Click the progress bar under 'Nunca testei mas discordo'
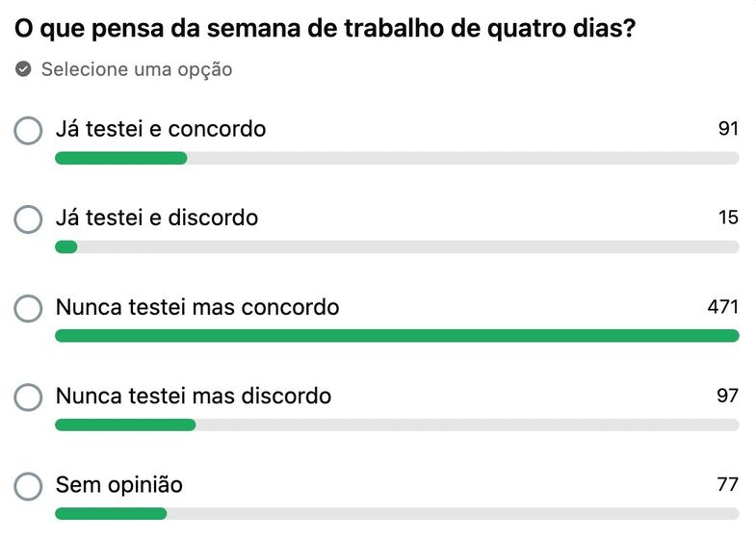This screenshot has height=540, width=756. [x=397, y=424]
